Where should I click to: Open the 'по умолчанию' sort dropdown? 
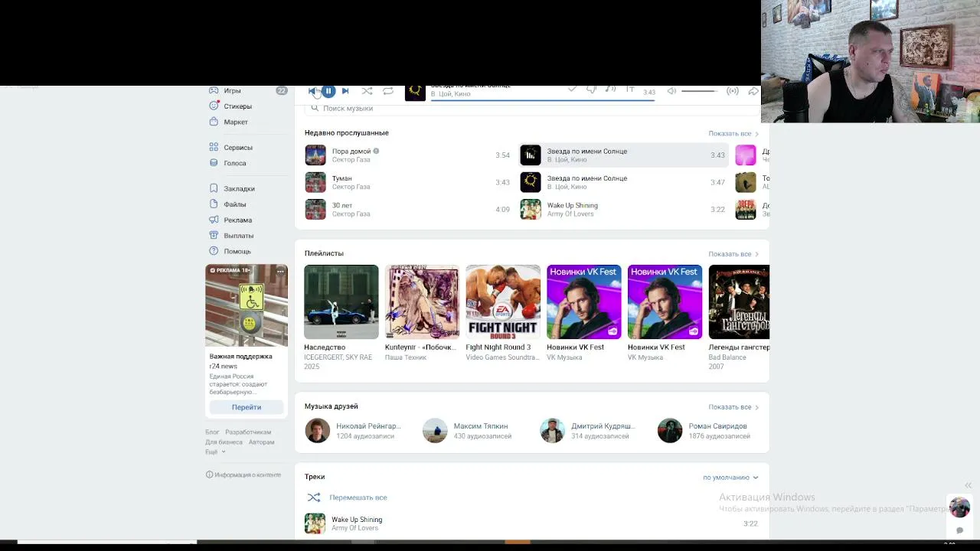[x=730, y=478]
